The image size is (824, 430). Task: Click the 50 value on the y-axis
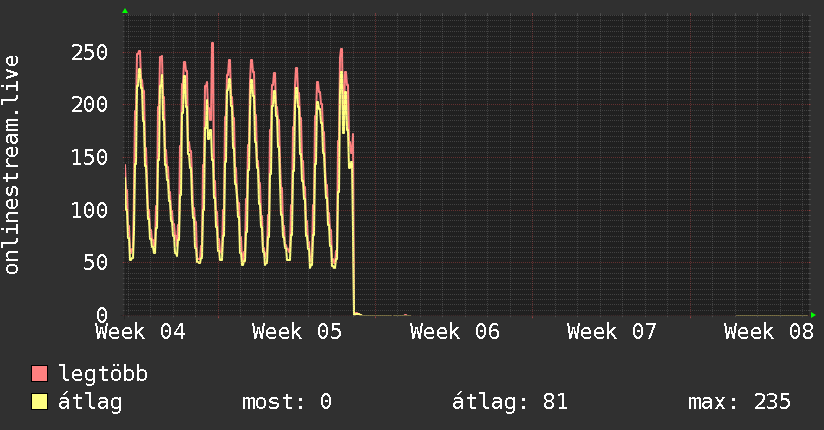tap(95, 262)
